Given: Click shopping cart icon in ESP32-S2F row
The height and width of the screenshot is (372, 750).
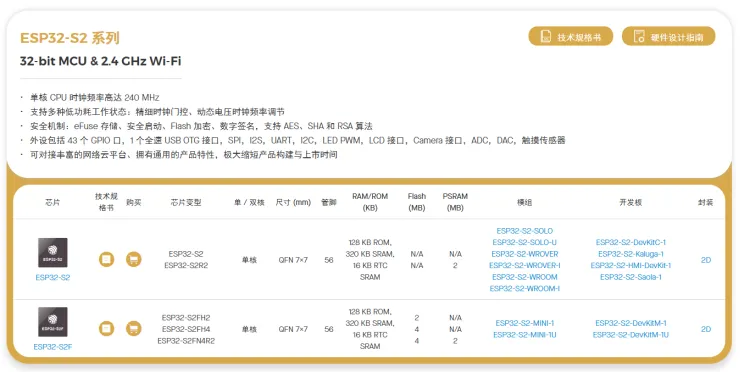Looking at the screenshot, I should pyautogui.click(x=133, y=329).
